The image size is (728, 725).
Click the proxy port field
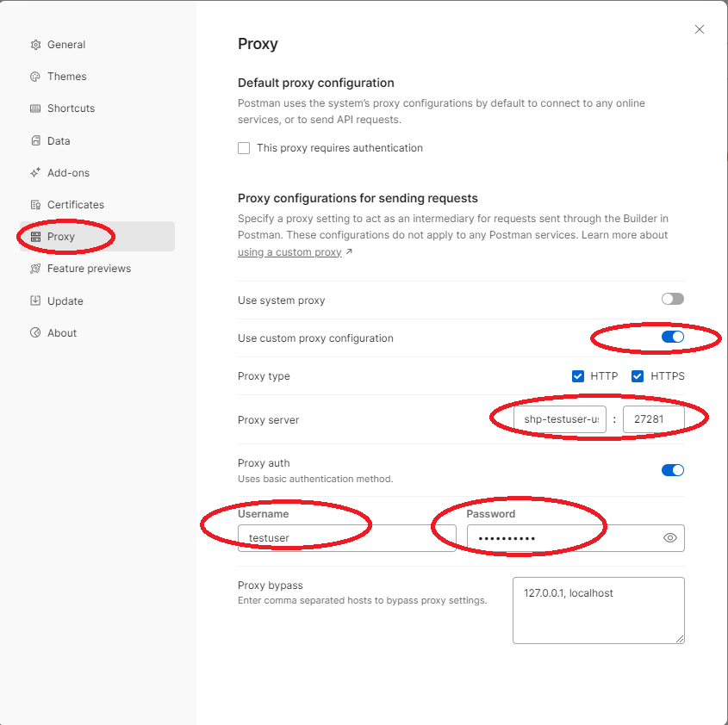click(x=654, y=419)
